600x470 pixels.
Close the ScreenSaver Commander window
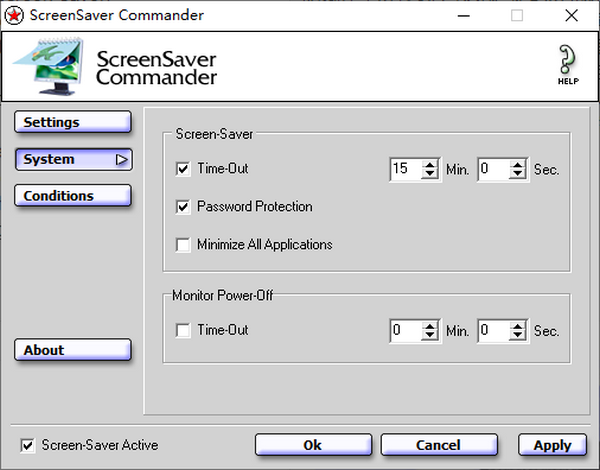(571, 16)
